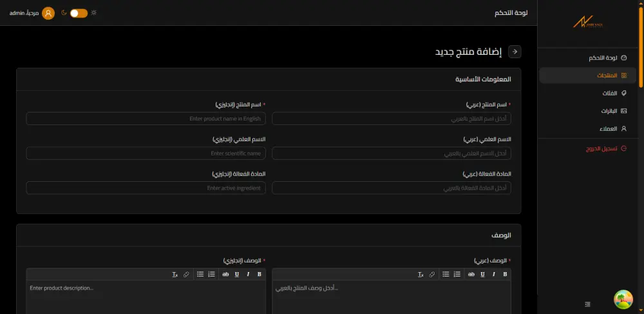The height and width of the screenshot is (314, 644).
Task: Insert bullet list in English description editor
Action: 200,275
